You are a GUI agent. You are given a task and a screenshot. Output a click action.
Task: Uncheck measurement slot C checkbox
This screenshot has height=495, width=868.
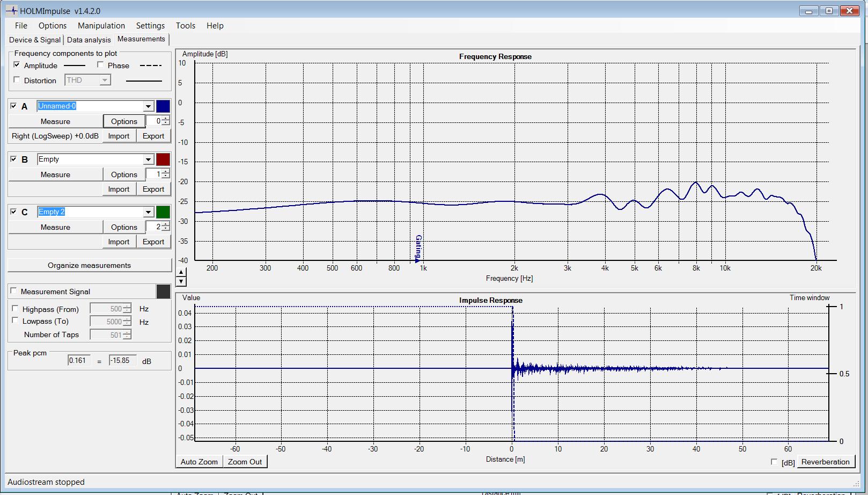pos(13,212)
